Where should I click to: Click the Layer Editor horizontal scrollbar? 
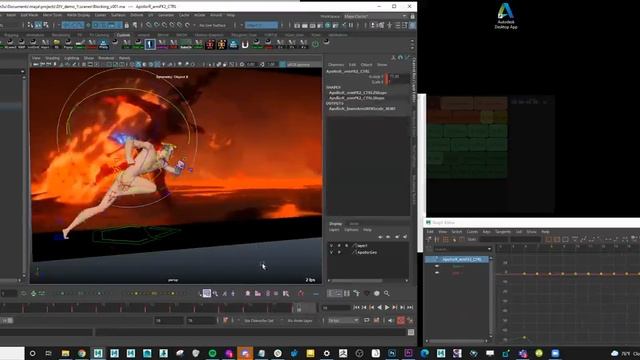click(x=357, y=281)
